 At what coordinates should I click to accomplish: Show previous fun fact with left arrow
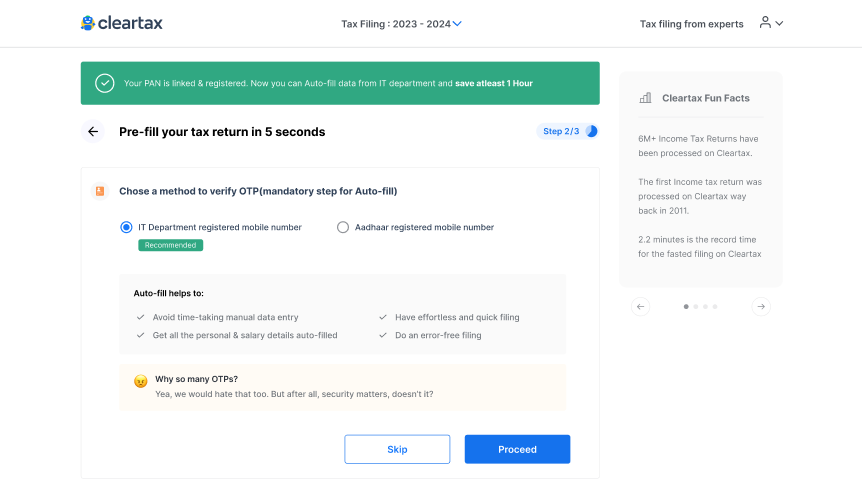click(x=640, y=307)
